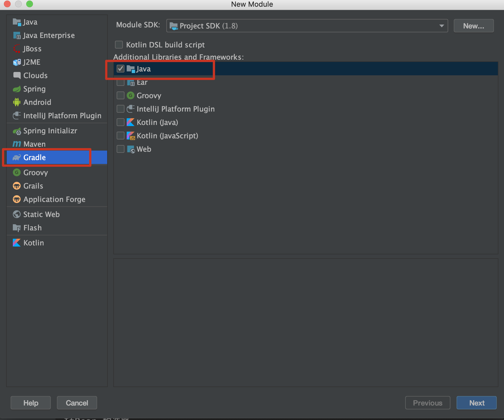
Task: Select the JBoss icon
Action: coord(17,49)
